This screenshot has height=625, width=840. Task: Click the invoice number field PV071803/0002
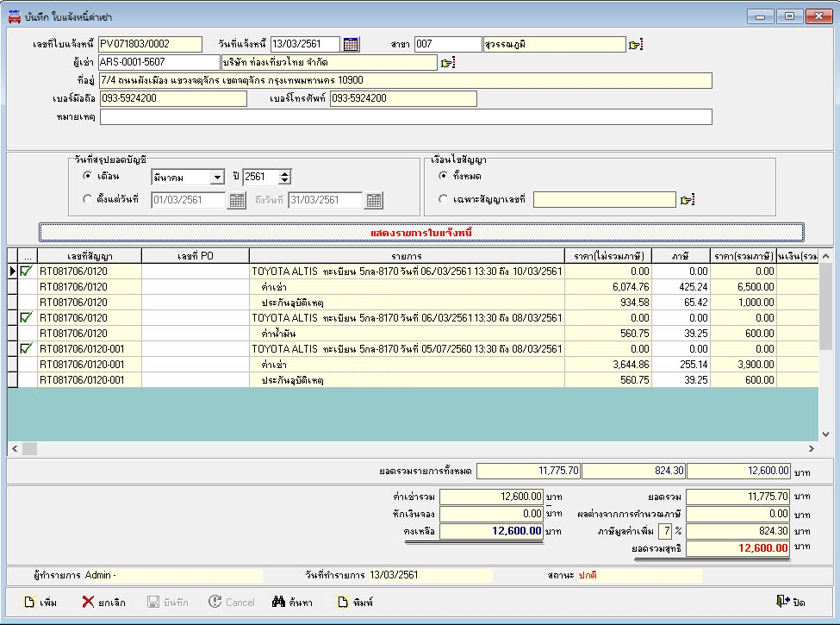150,44
